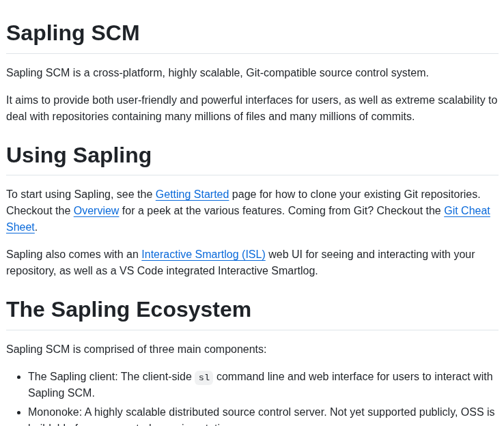This screenshot has height=426, width=504.
Task: Open the Getting Started link
Action: (192, 195)
